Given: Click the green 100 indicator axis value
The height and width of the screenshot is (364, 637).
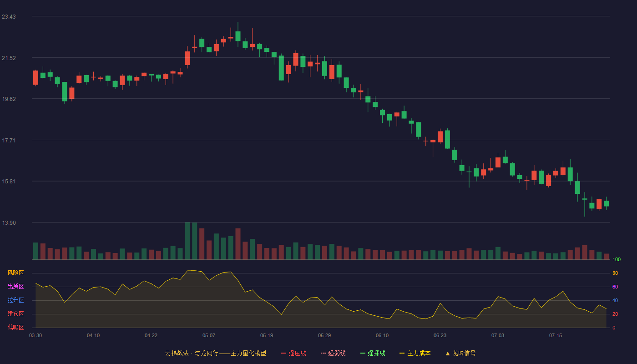Looking at the screenshot, I should pyautogui.click(x=617, y=260).
